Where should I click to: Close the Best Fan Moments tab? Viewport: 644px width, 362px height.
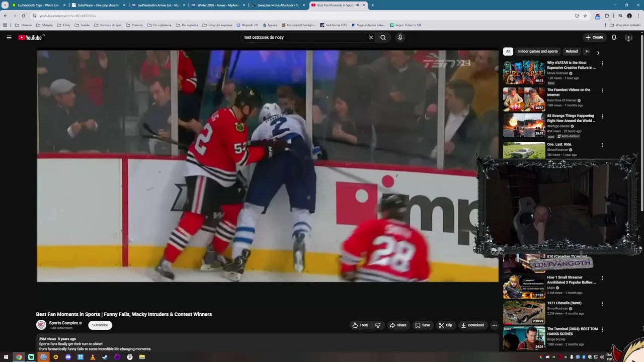click(364, 5)
